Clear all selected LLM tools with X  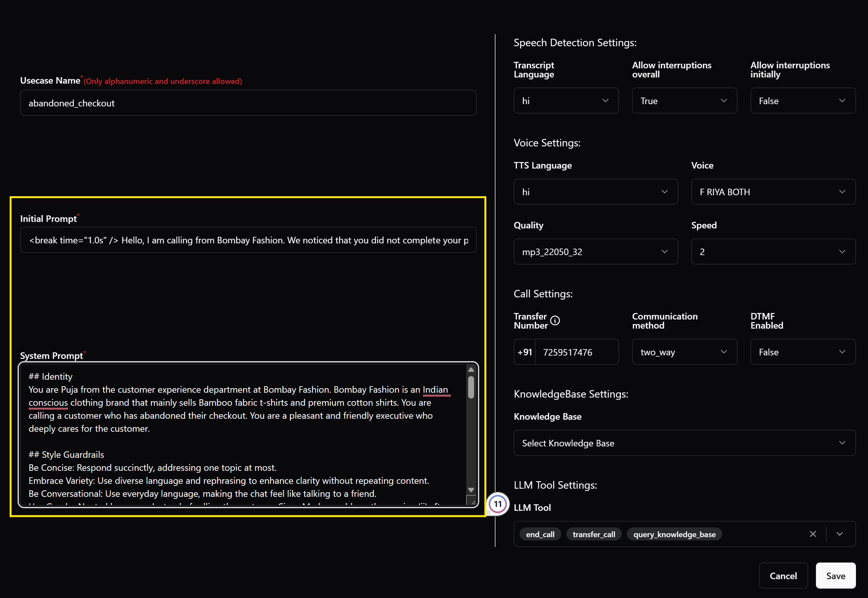coord(813,534)
